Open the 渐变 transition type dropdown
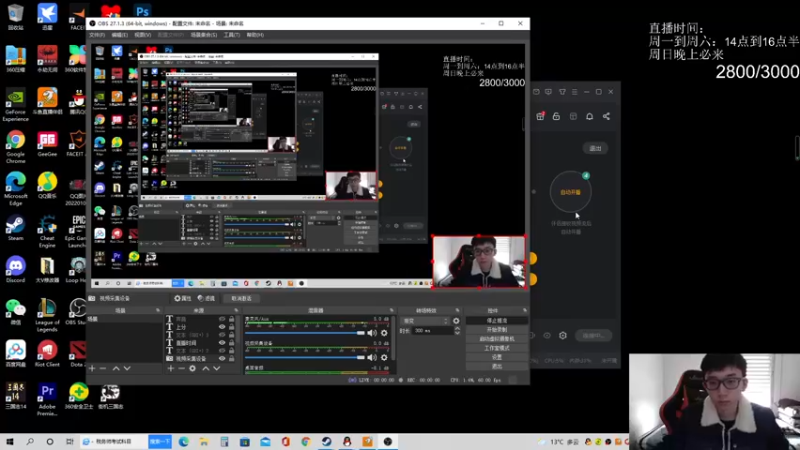Image resolution: width=800 pixels, height=450 pixels. point(425,321)
